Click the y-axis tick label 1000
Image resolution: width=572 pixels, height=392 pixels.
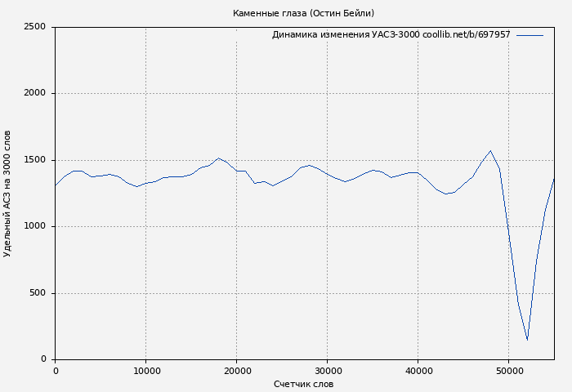pos(34,227)
